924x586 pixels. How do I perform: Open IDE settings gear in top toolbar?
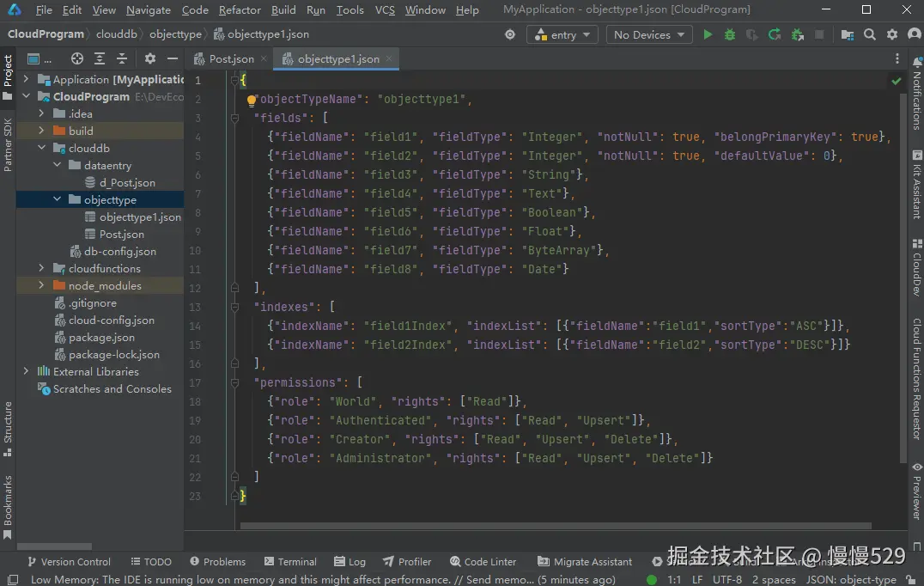click(x=891, y=34)
